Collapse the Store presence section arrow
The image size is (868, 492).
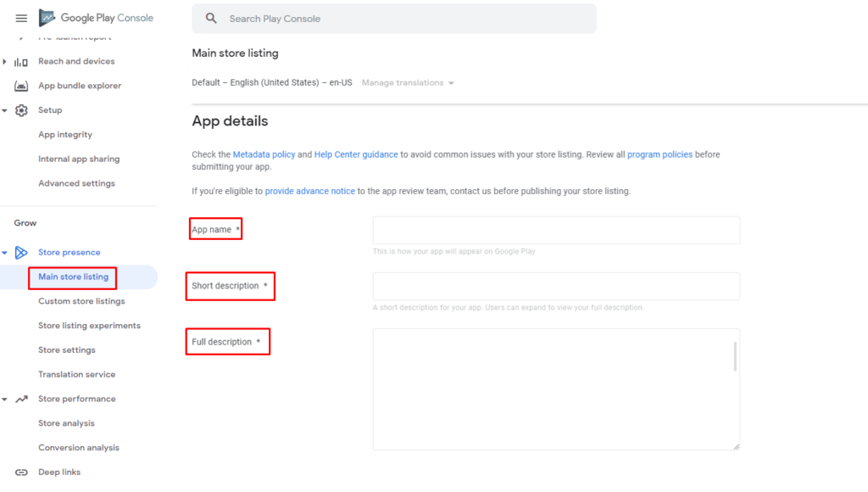4,253
